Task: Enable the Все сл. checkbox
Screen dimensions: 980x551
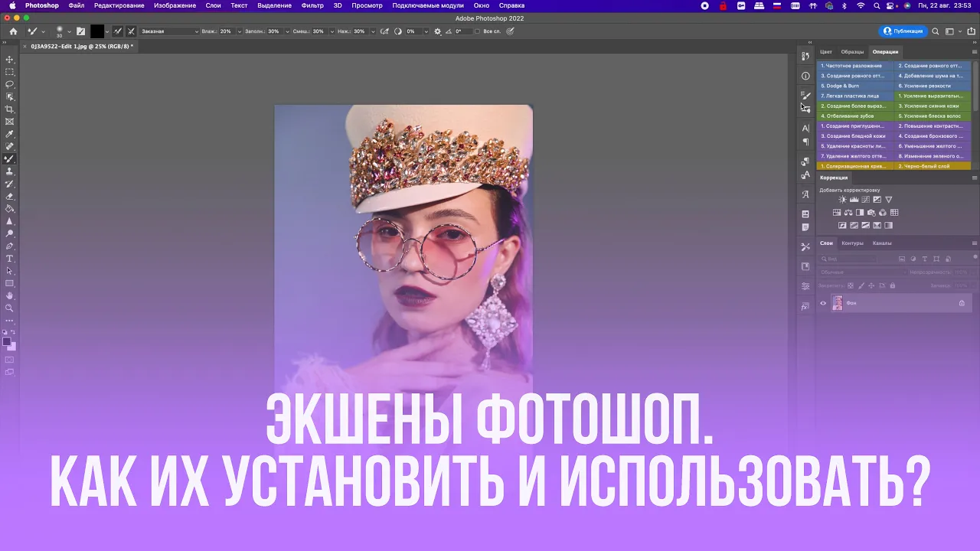Action: 478,31
